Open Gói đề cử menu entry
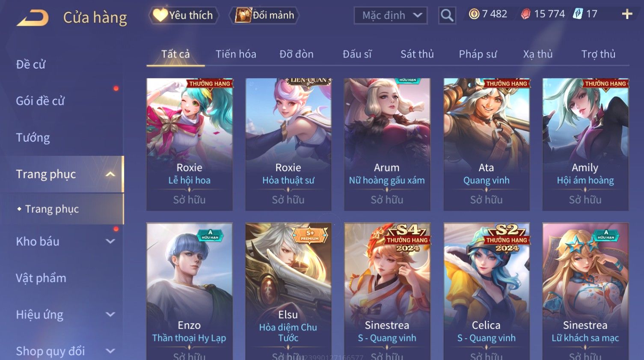This screenshot has height=360, width=644. (x=40, y=101)
